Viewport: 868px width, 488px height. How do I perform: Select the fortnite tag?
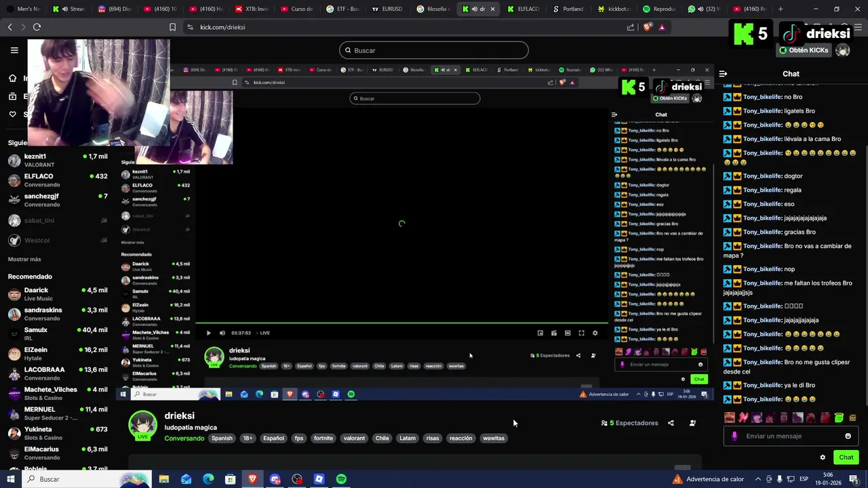323,438
